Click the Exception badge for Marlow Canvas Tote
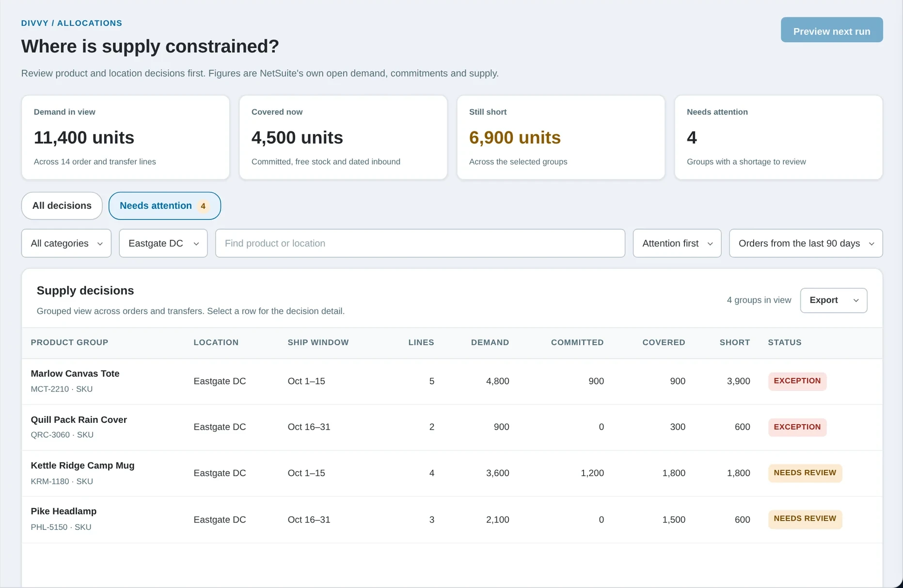The image size is (903, 588). [x=797, y=381]
